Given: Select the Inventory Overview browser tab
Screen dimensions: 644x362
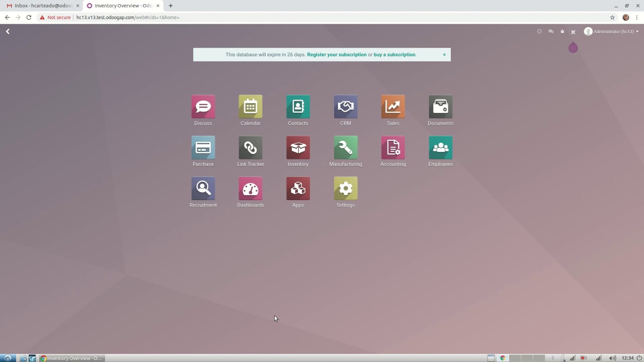Looking at the screenshot, I should click(123, 6).
